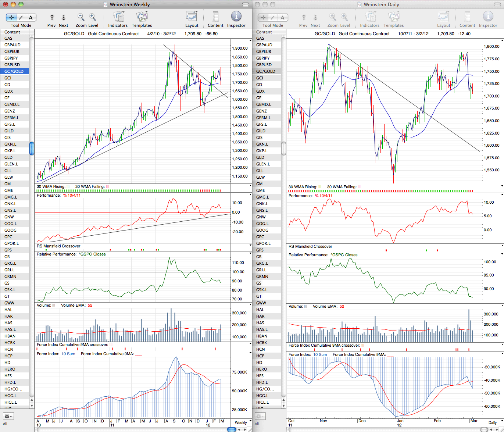
Task: Expand Force Index panel menu in Weekly chart
Action: tap(250, 353)
